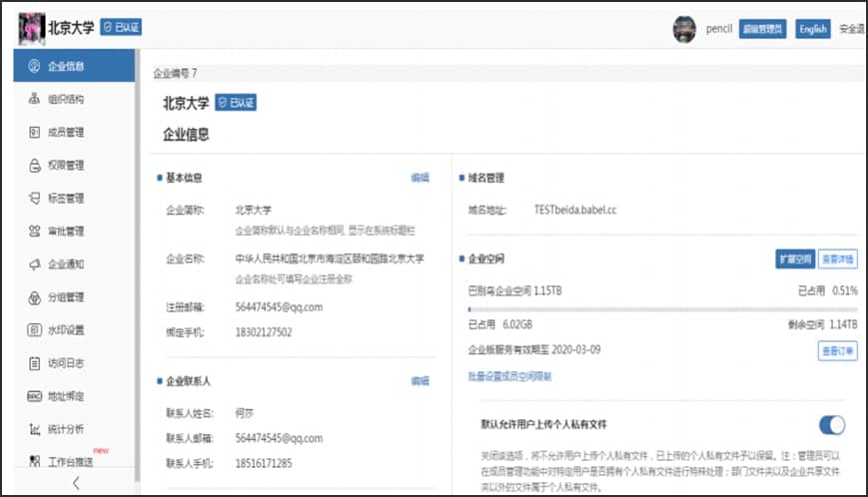
Task: Open the pencil user account menu
Action: (716, 29)
